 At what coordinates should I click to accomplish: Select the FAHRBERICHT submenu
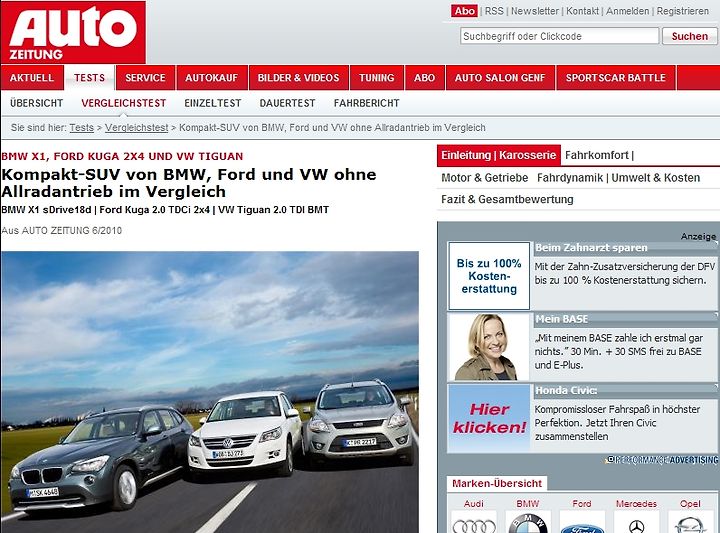coord(366,103)
